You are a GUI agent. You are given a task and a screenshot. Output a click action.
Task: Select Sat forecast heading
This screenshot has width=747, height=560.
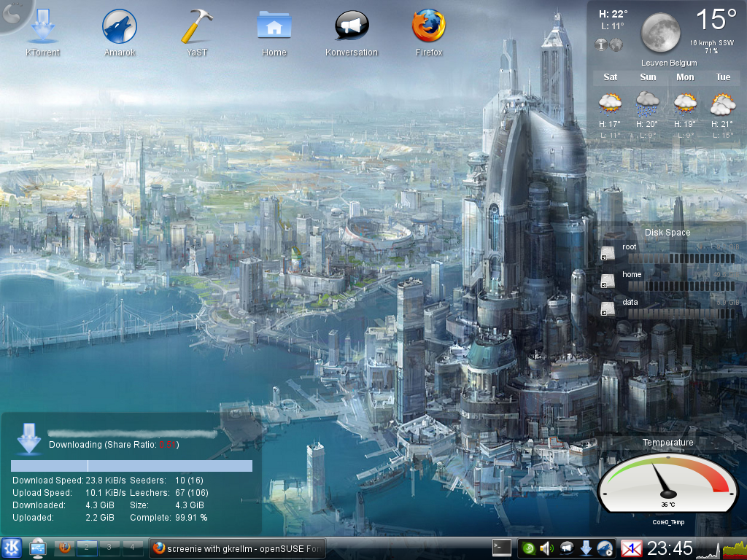pos(611,77)
